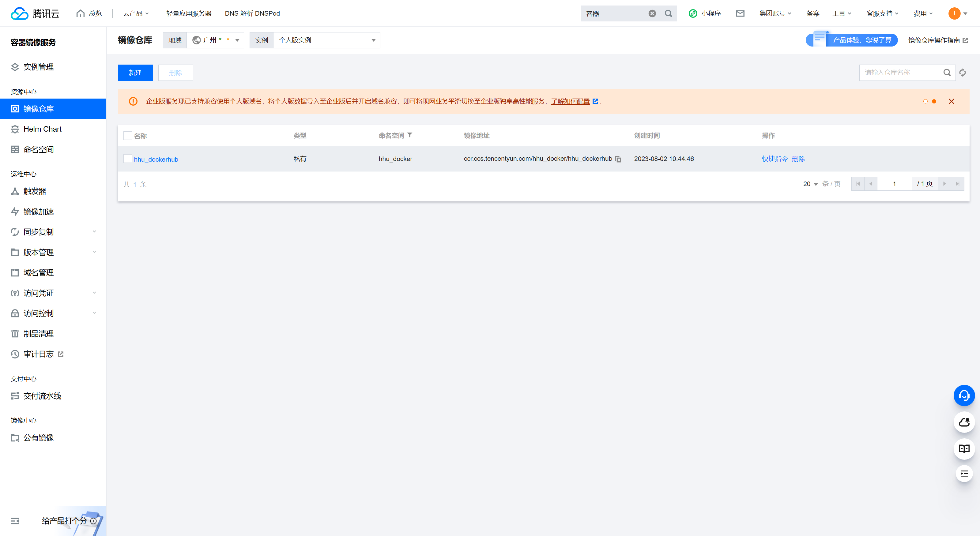
Task: Expand 访问控制 in the sidebar
Action: click(x=53, y=313)
